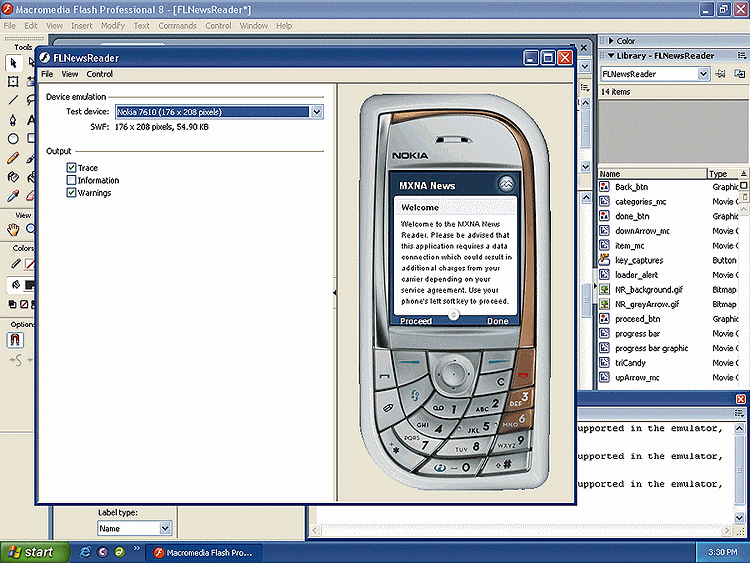Image resolution: width=750 pixels, height=563 pixels.
Task: Expand the Label type dropdown
Action: 165,528
